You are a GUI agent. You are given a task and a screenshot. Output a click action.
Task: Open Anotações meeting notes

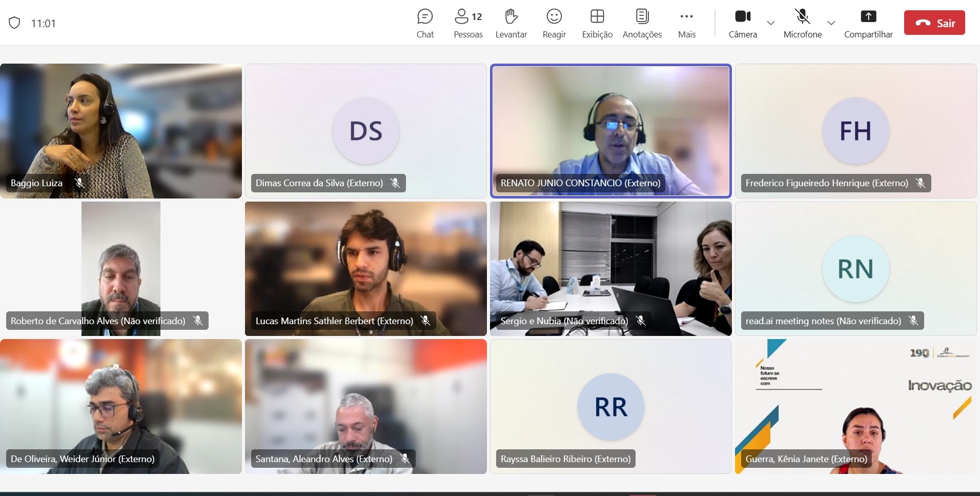click(642, 23)
